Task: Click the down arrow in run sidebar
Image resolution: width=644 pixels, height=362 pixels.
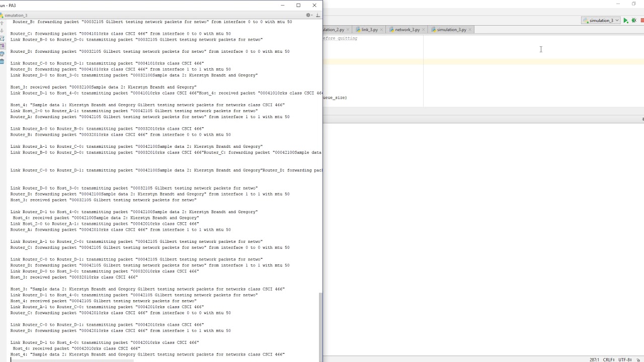Action: point(2,31)
